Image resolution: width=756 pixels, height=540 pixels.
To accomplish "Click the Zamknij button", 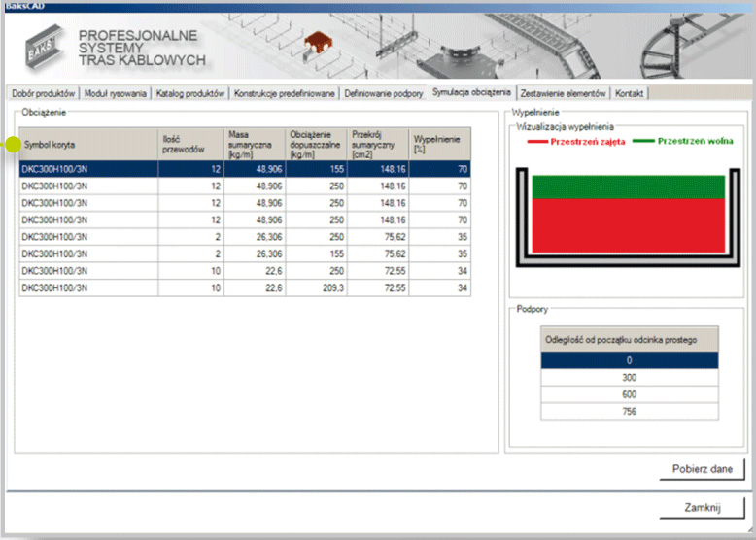I will coord(702,507).
